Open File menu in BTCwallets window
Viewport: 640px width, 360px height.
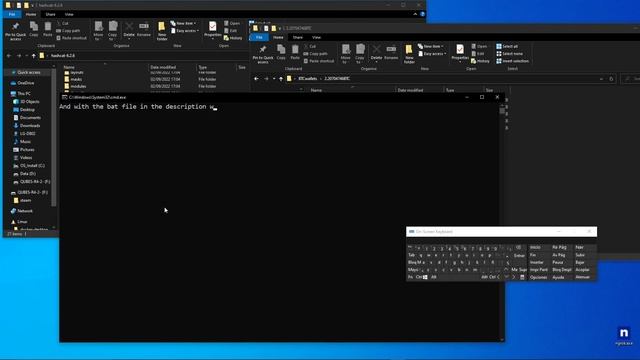click(x=259, y=37)
